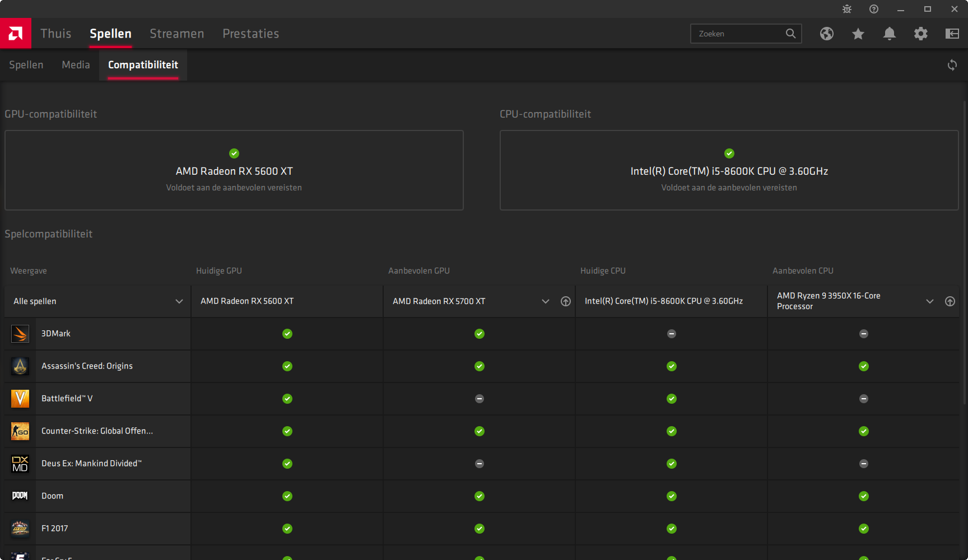Click current CPU cell Intel i5-8600K

pos(671,301)
